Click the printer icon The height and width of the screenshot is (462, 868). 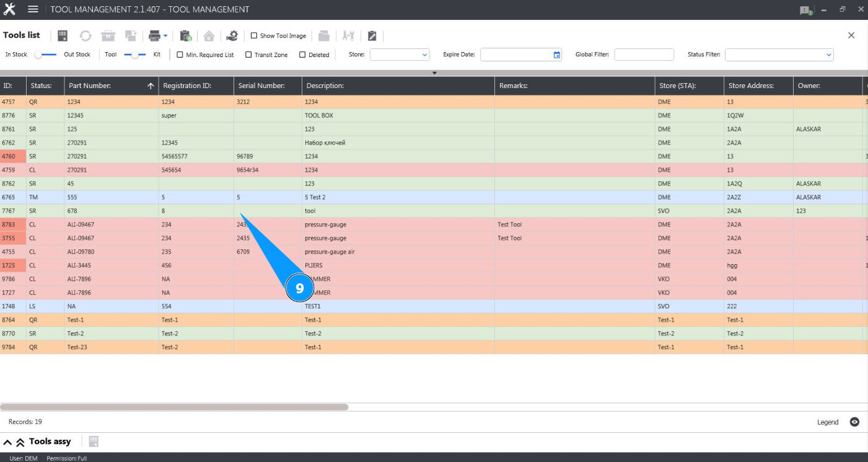point(154,35)
